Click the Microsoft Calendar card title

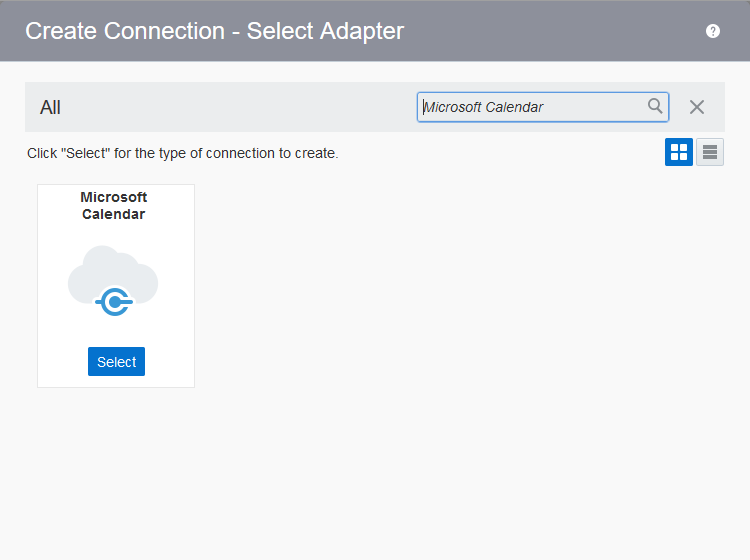tap(113, 206)
